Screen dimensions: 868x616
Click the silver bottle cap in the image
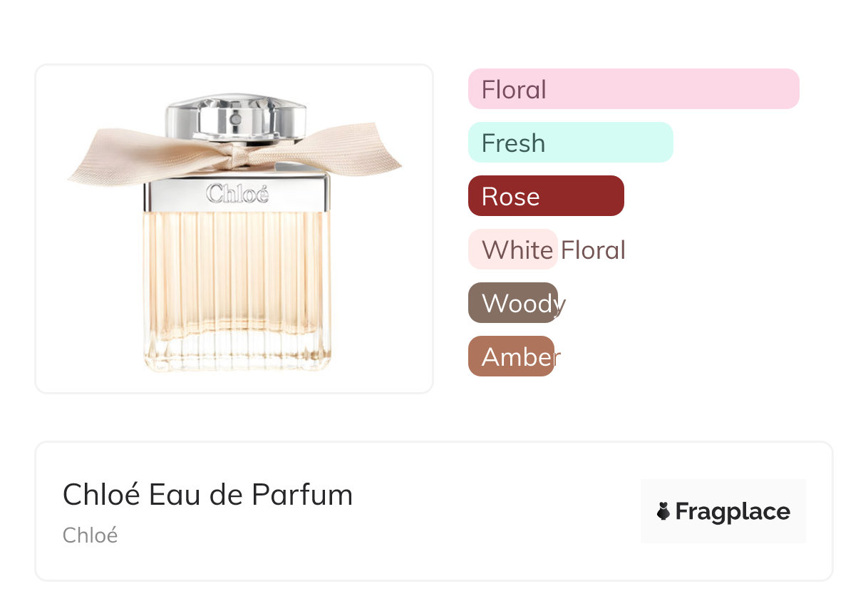(235, 118)
